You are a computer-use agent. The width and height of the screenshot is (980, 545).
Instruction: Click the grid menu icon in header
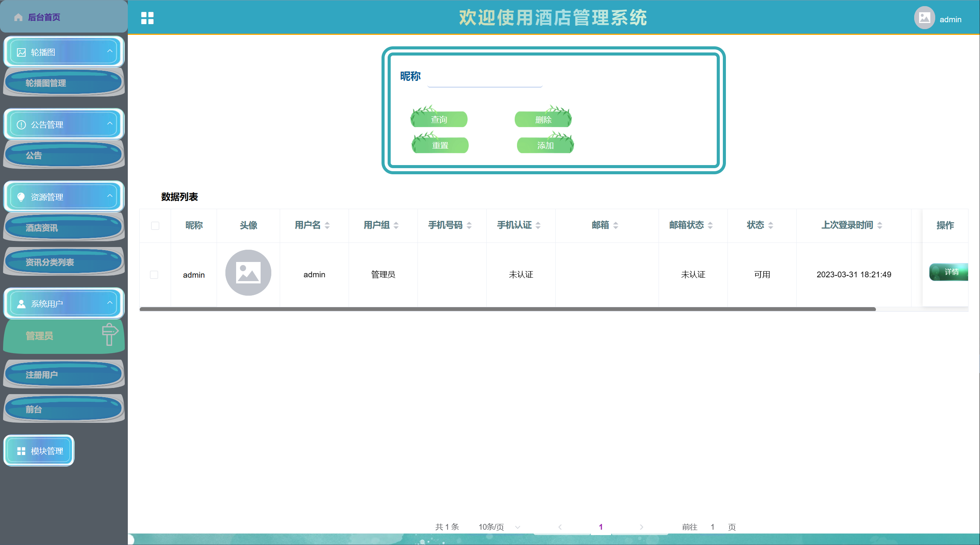click(x=147, y=18)
